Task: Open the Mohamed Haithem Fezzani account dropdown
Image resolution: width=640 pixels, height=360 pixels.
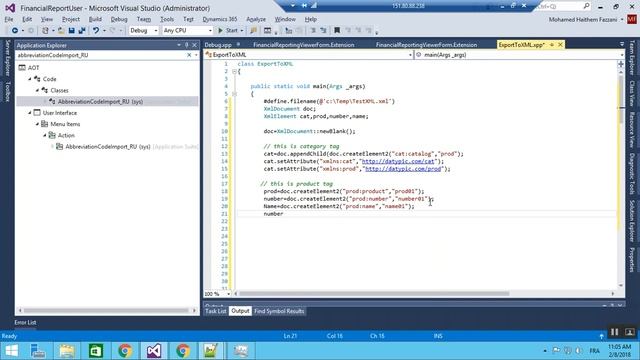Action: point(586,20)
